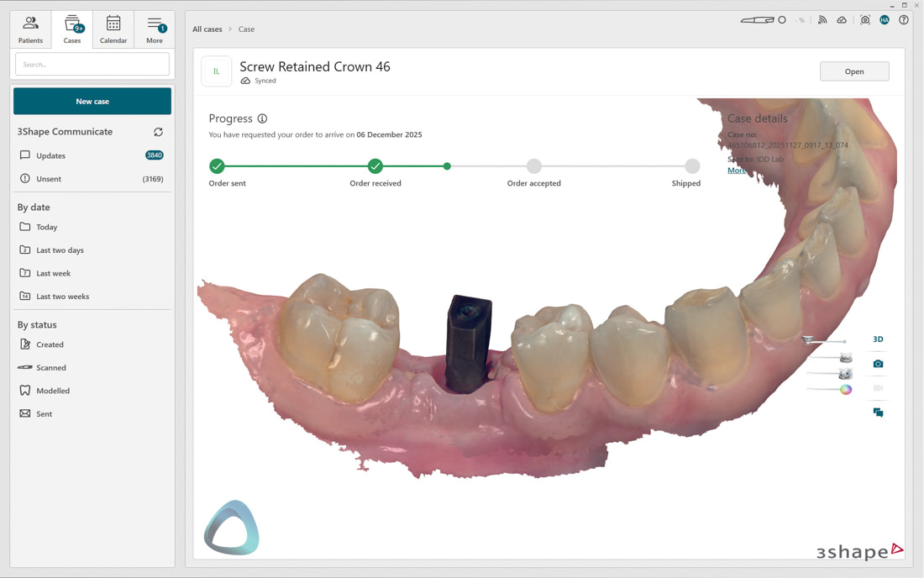Select the Patients tab

[30, 28]
